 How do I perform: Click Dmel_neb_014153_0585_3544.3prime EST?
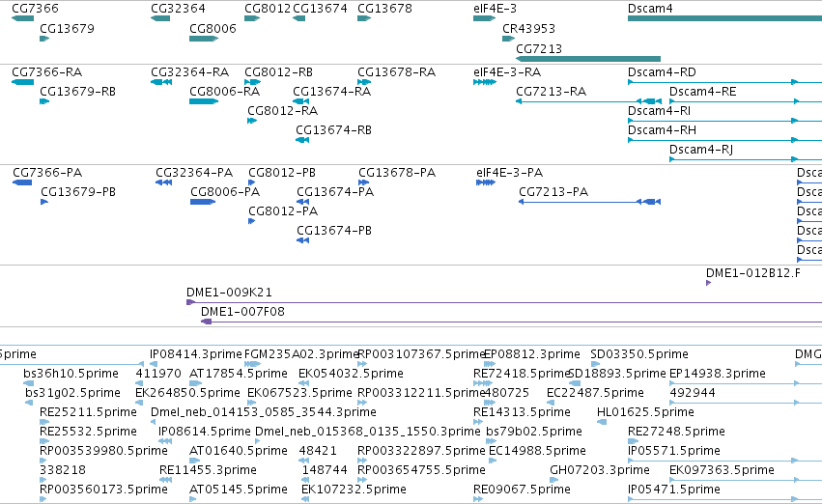263,412
